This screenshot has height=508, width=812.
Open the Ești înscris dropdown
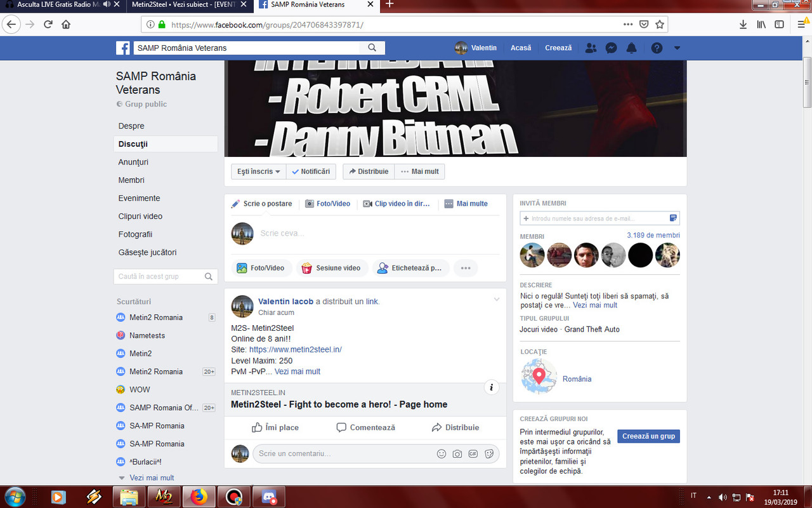(x=258, y=171)
